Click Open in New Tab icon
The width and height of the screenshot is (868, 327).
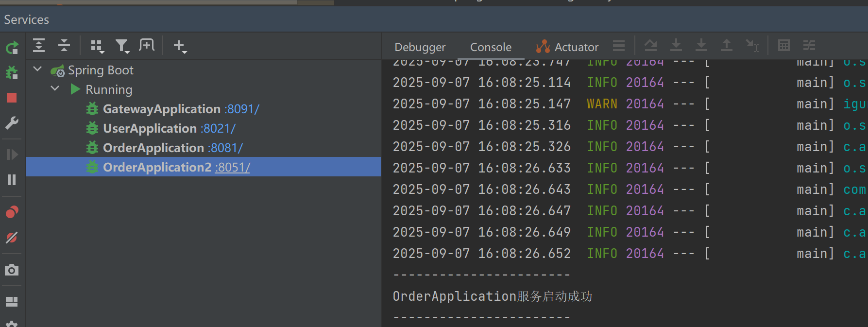tap(147, 46)
